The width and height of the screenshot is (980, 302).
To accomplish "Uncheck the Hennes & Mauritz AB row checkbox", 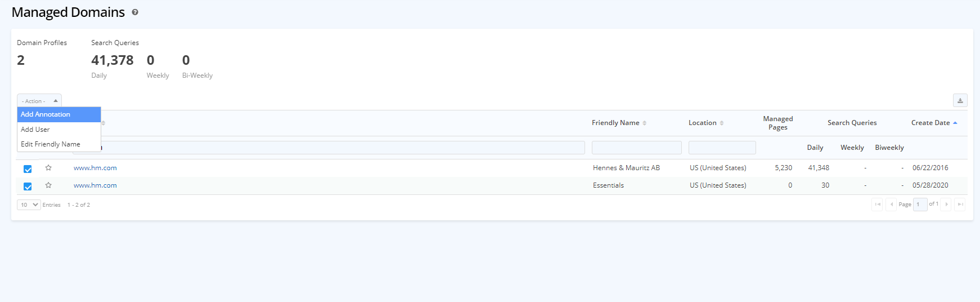I will coord(28,169).
